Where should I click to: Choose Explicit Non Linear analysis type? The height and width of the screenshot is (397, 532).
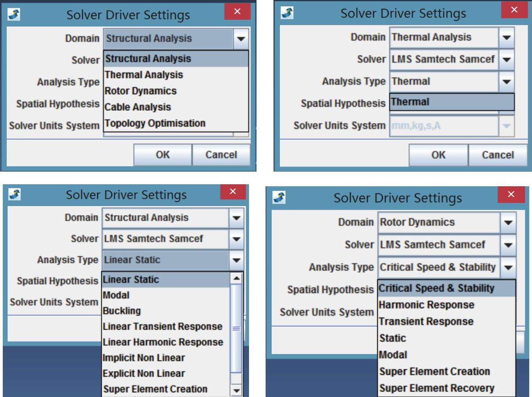pyautogui.click(x=144, y=373)
